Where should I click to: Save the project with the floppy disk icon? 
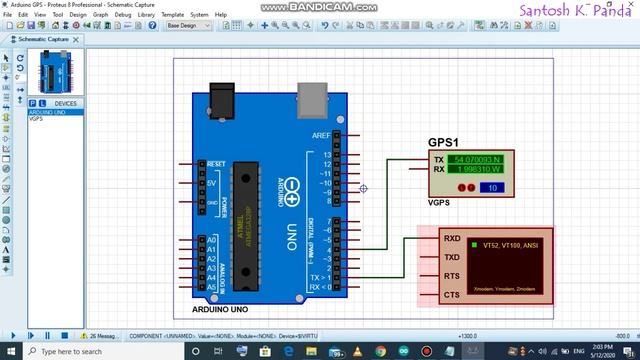click(x=31, y=25)
